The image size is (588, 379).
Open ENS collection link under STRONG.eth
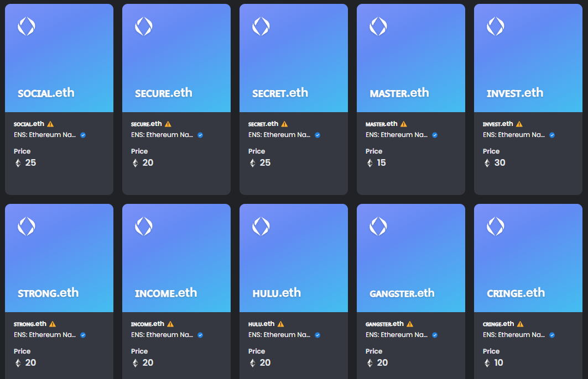45,335
